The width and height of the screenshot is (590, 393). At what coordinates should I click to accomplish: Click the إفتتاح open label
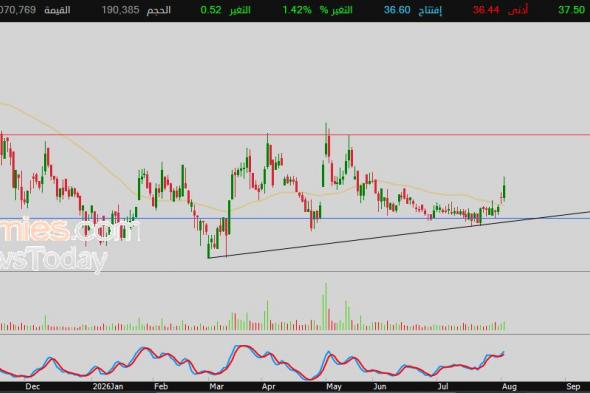[430, 11]
